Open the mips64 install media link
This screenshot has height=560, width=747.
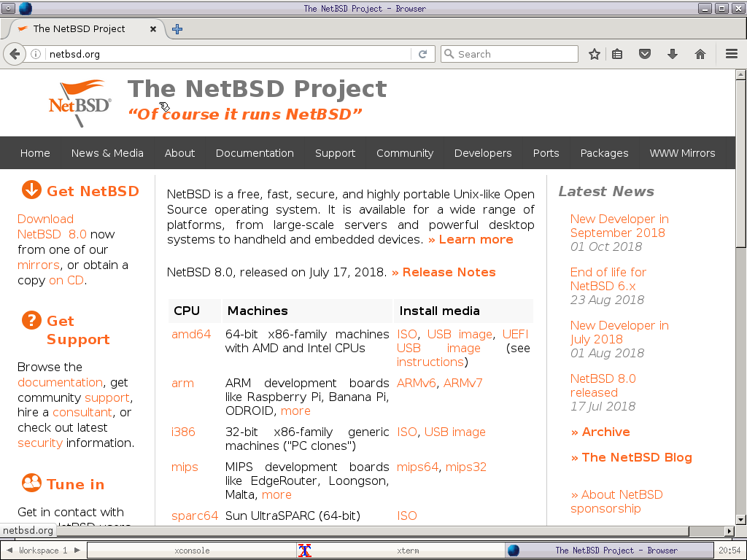[x=417, y=467]
